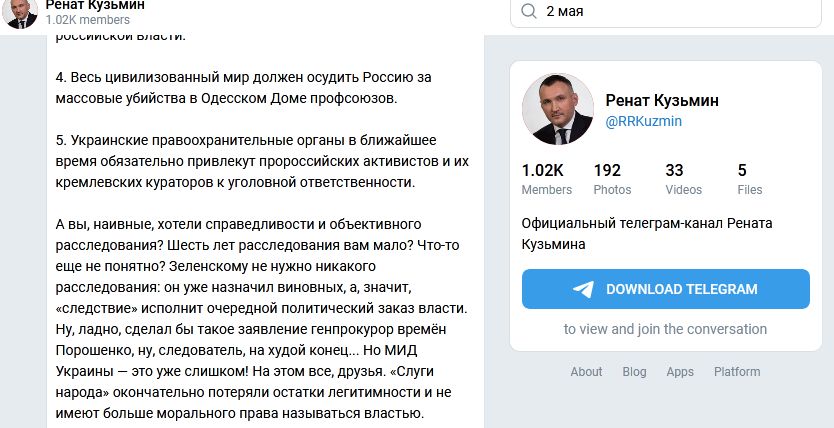Visit the Platform footer link

737,372
